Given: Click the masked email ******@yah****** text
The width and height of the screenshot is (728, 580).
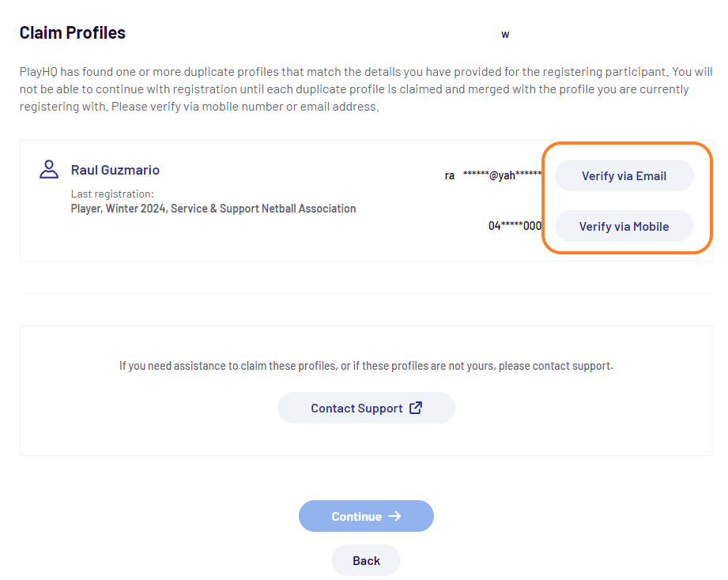Looking at the screenshot, I should tap(502, 175).
